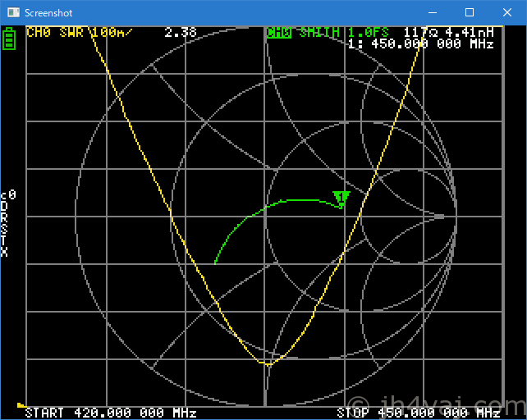Click the START 420.000 000 MHz label
This screenshot has width=527, height=420.
tap(111, 413)
